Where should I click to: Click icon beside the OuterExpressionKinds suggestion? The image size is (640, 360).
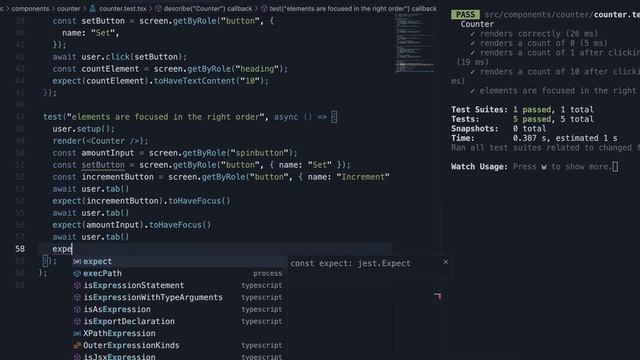(x=77, y=345)
